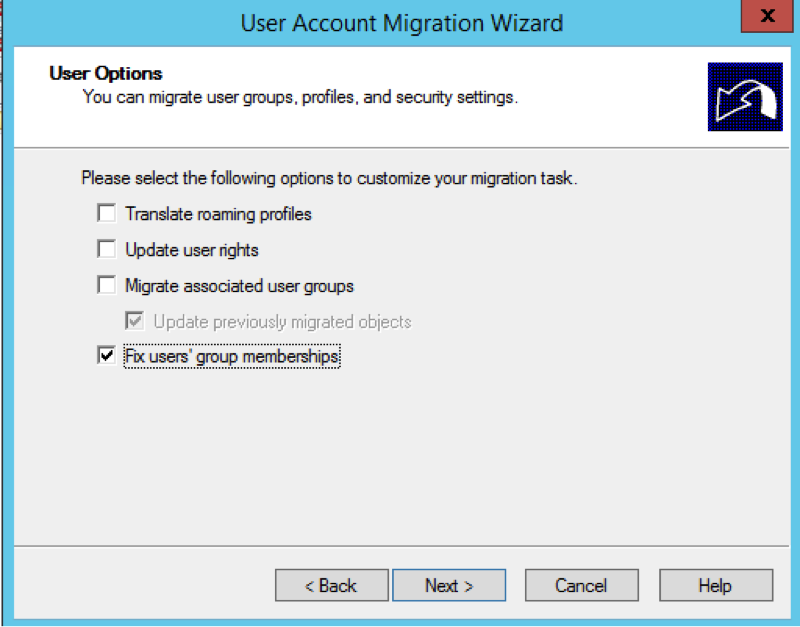
Task: Click the 'Fix users' group memberships' label text
Action: (x=232, y=357)
